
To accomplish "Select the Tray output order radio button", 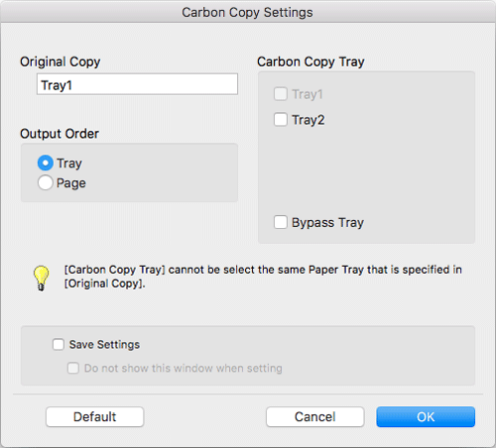I will pos(46,163).
